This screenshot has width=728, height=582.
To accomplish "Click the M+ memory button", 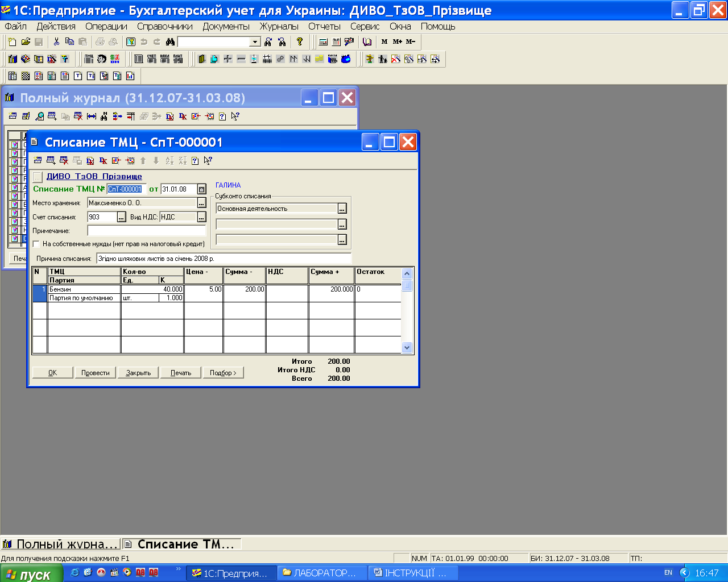I will [x=398, y=41].
